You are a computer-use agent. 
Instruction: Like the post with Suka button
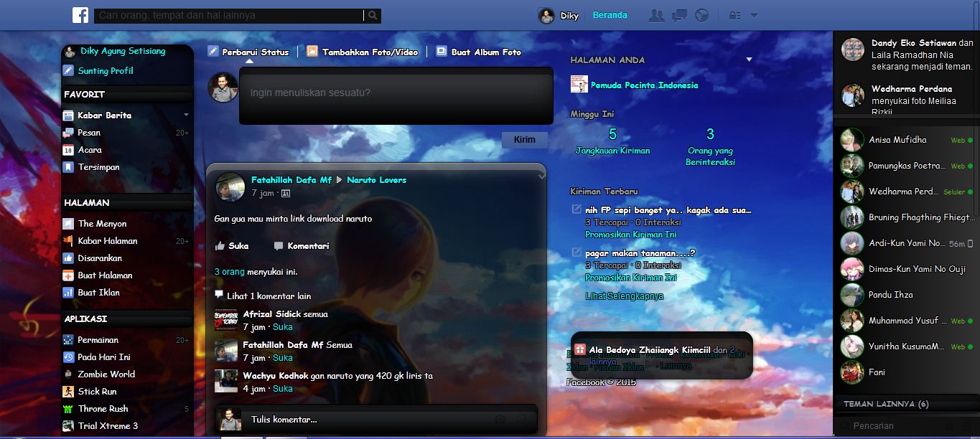click(232, 246)
